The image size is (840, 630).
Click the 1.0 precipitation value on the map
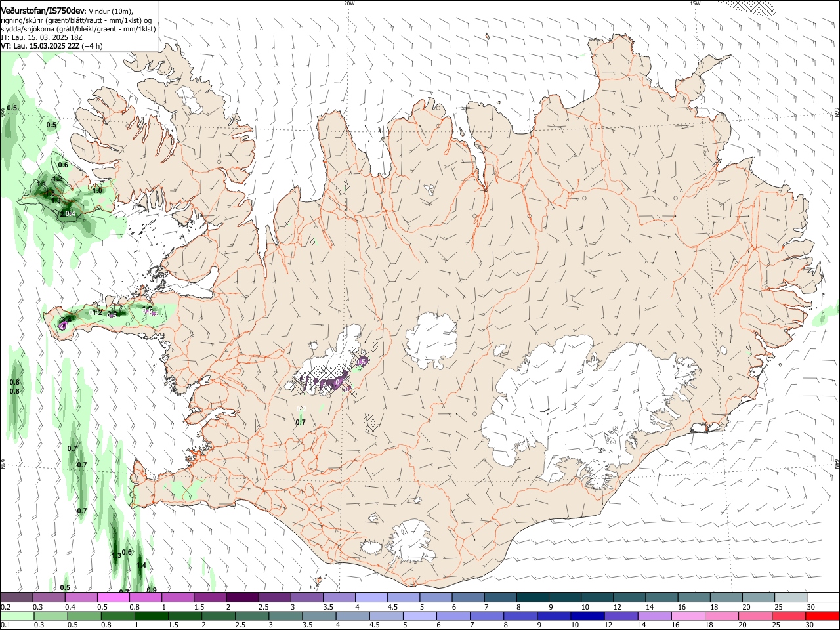(97, 190)
